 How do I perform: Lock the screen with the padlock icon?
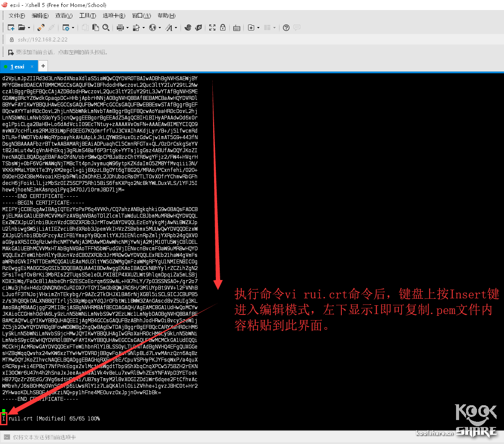coord(223,27)
